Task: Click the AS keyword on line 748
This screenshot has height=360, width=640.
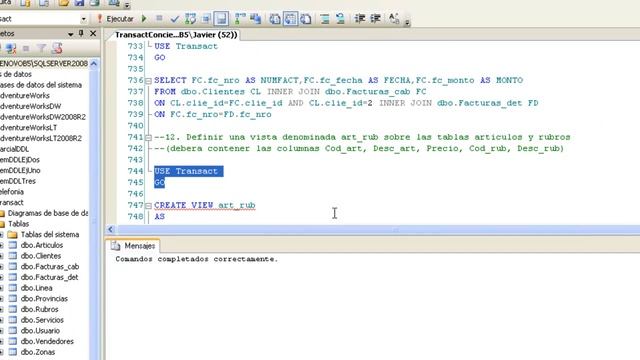Action: click(x=160, y=216)
